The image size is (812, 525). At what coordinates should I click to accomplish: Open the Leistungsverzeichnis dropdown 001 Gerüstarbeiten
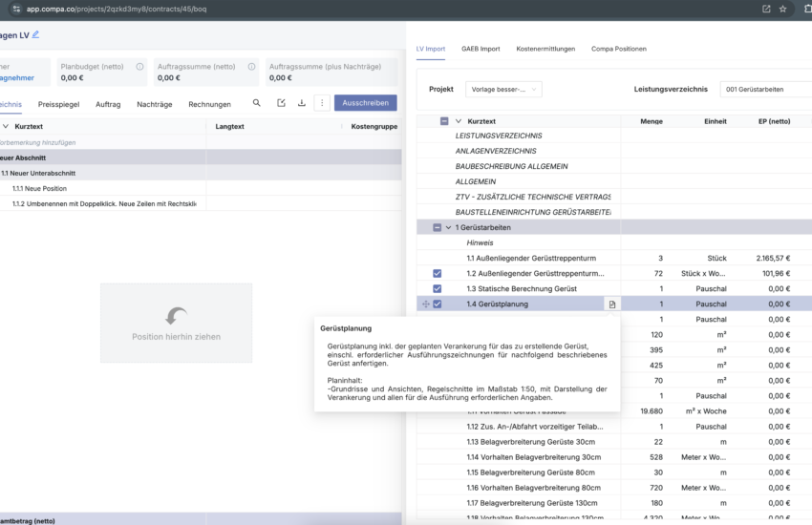click(x=766, y=90)
